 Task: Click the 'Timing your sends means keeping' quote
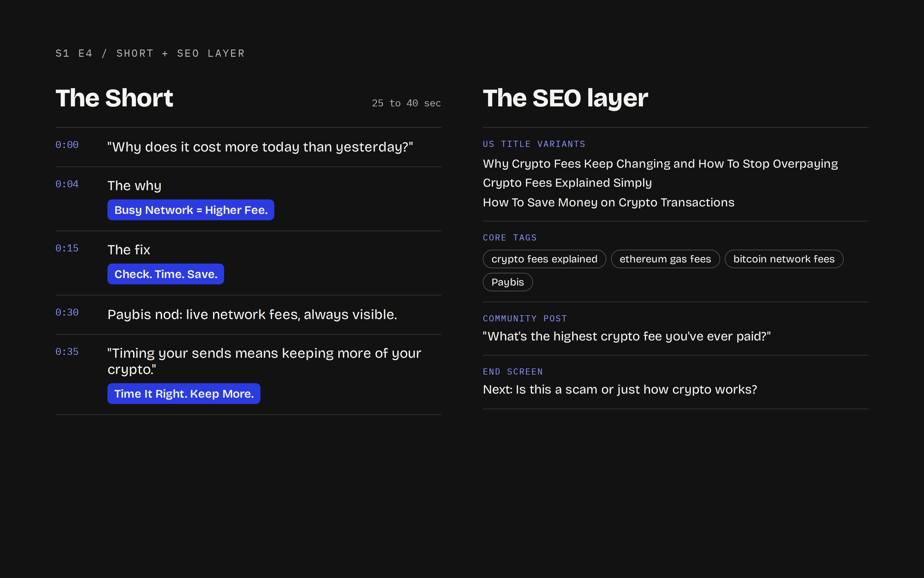[264, 361]
